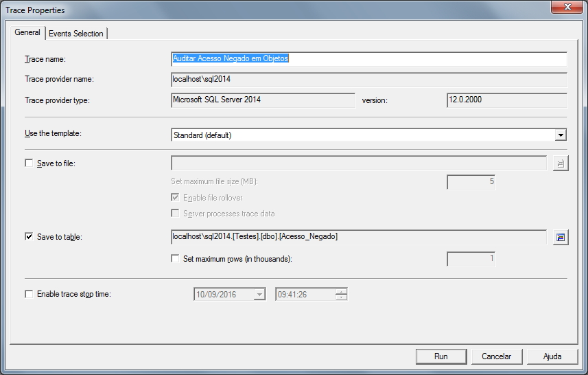Click the version field showing 12.0.2000
588x375 pixels.
(x=507, y=100)
